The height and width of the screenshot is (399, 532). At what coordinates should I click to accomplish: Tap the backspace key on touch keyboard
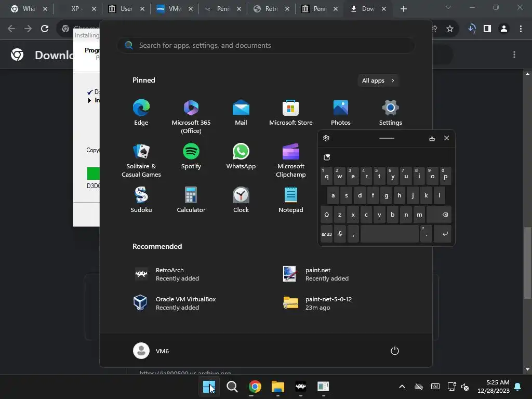pos(439,215)
